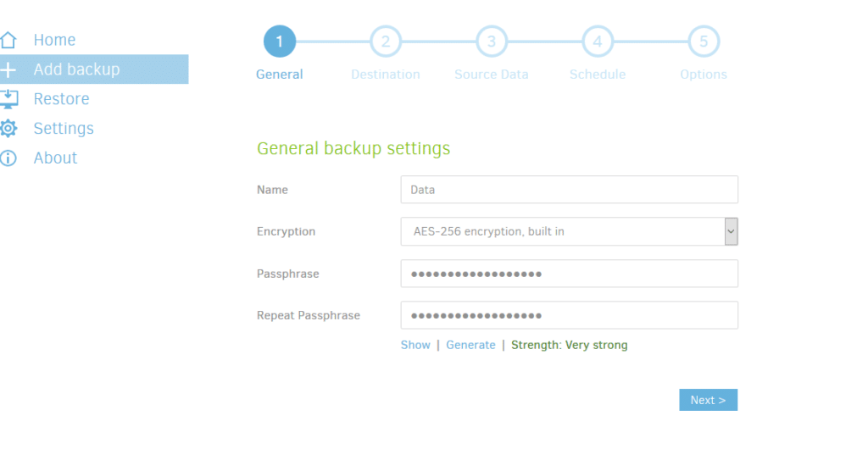Jump to step 3 Source Data circle

[492, 42]
